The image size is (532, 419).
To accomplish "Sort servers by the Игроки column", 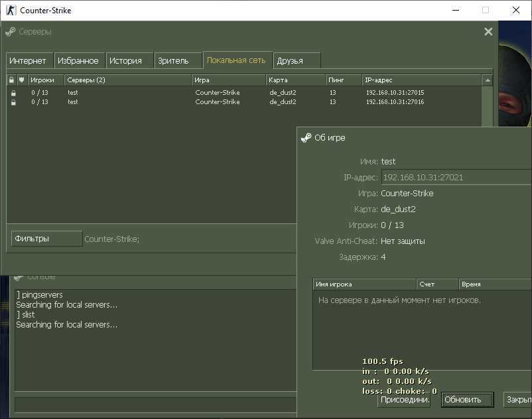I will pyautogui.click(x=46, y=80).
